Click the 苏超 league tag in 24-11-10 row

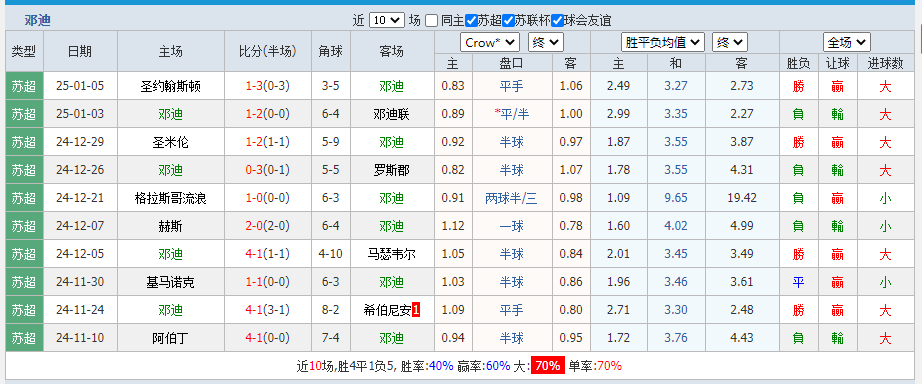coord(24,338)
